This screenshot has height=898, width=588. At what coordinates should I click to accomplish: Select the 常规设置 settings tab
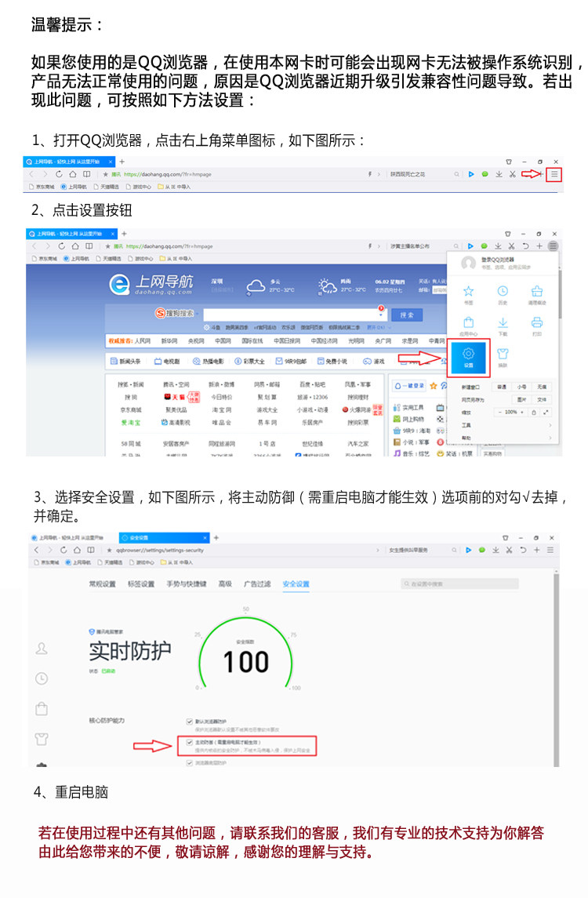tap(103, 584)
